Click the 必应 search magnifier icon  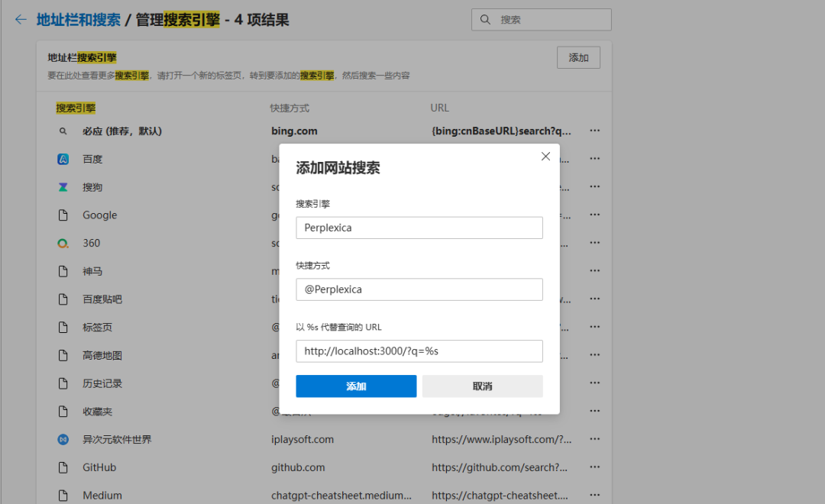click(63, 131)
